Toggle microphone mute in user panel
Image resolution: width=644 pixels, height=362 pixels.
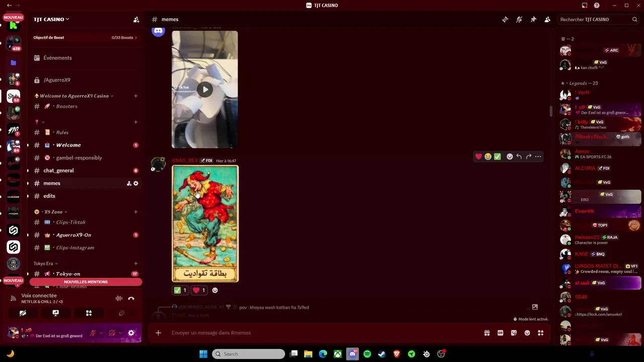[x=93, y=333]
